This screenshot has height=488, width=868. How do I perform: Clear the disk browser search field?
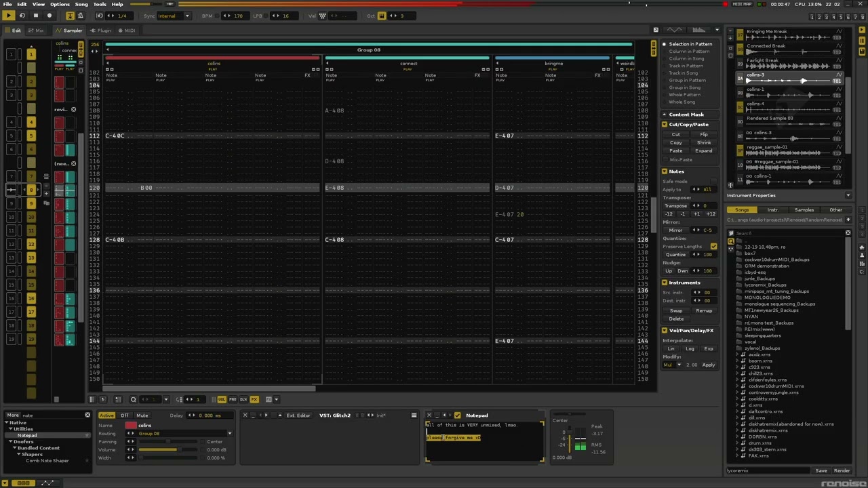tap(848, 233)
